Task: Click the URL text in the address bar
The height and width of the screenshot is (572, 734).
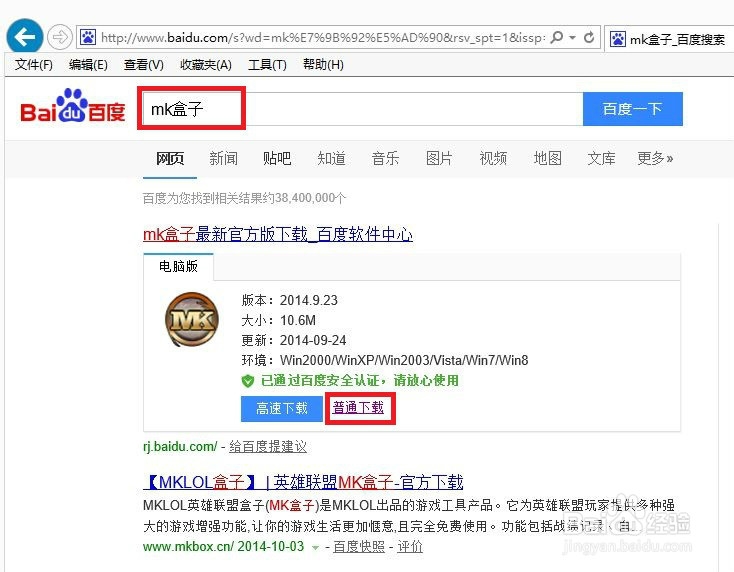Action: (x=323, y=37)
